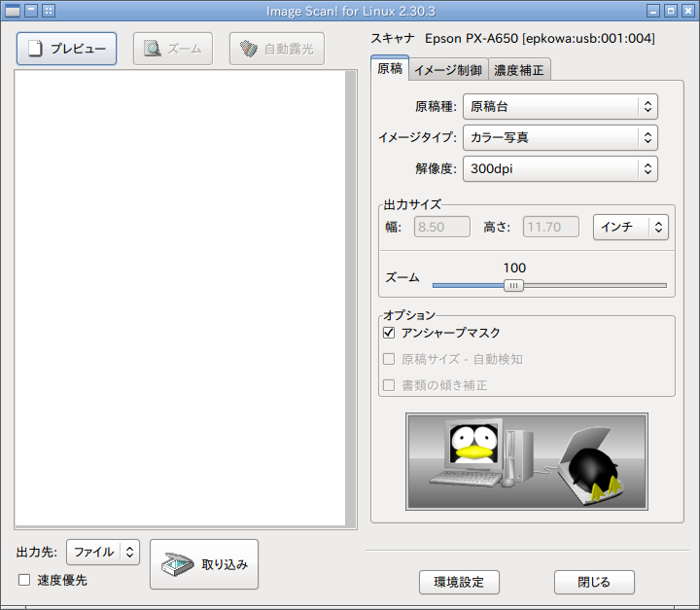Check the 書類の傾き補正 option
The width and height of the screenshot is (700, 610).
[x=390, y=385]
